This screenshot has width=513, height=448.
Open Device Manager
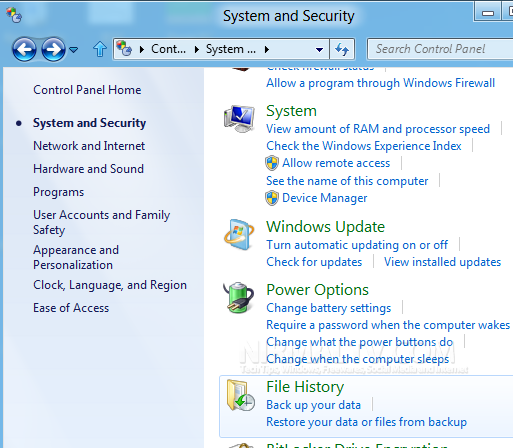pyautogui.click(x=325, y=198)
